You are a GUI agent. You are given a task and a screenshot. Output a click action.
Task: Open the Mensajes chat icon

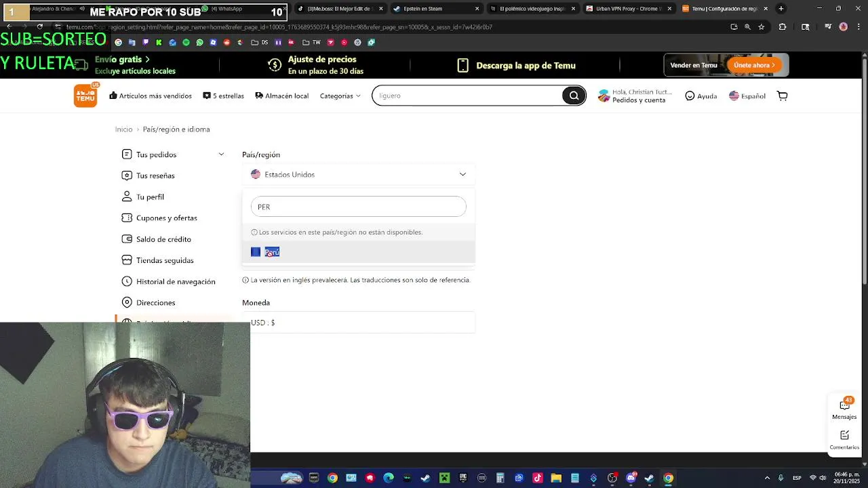click(x=844, y=409)
